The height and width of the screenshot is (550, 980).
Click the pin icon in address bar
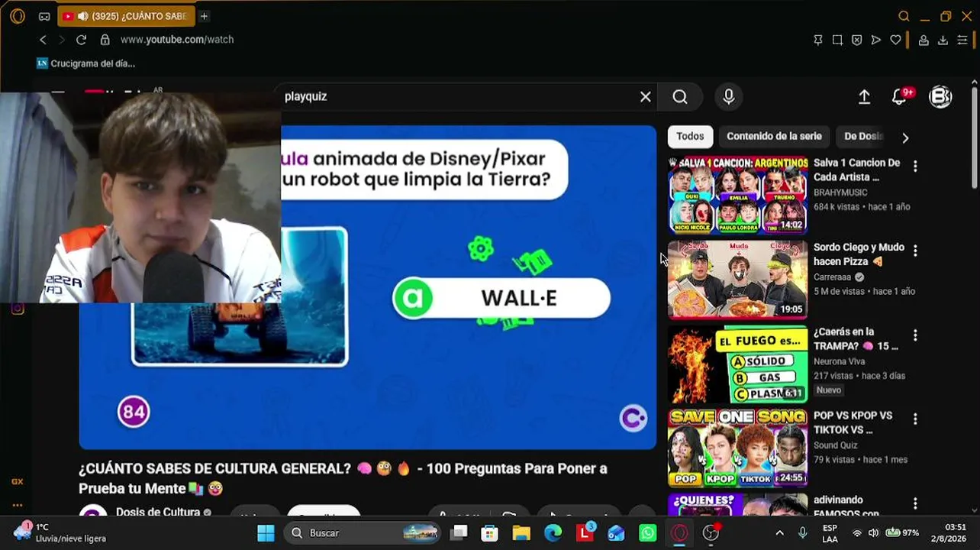pyautogui.click(x=818, y=40)
